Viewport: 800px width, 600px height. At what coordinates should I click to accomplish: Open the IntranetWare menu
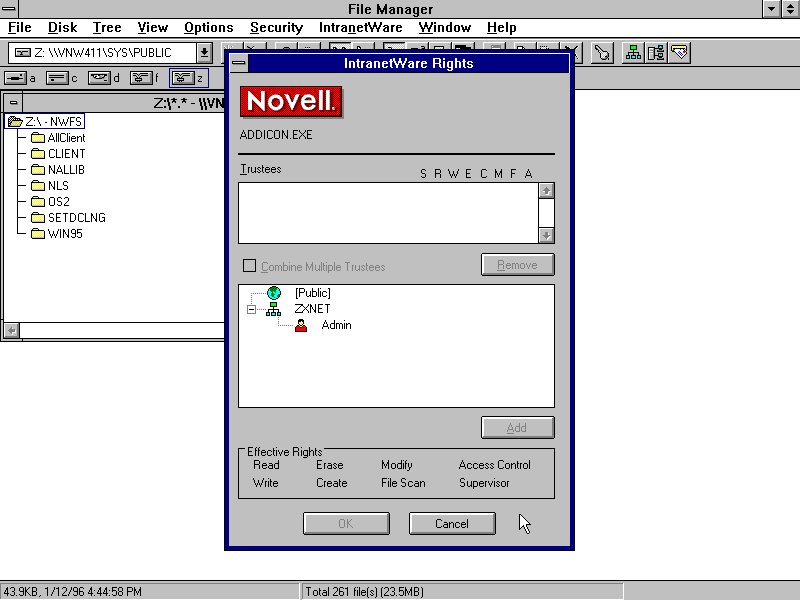361,28
